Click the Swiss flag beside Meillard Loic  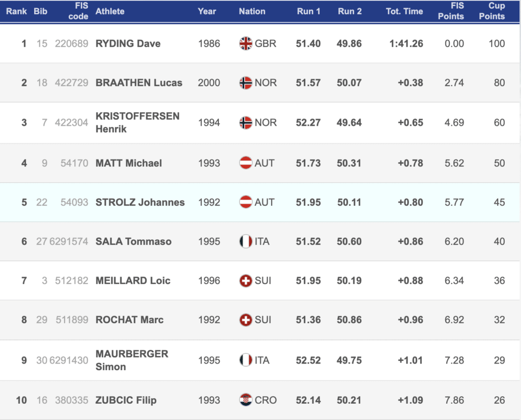[x=246, y=281]
